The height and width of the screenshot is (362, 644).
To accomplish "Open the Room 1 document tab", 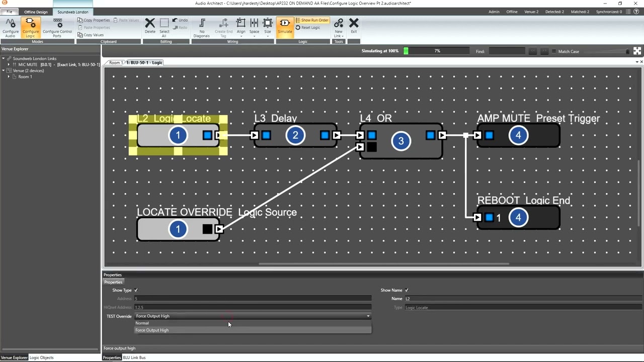I will (115, 62).
